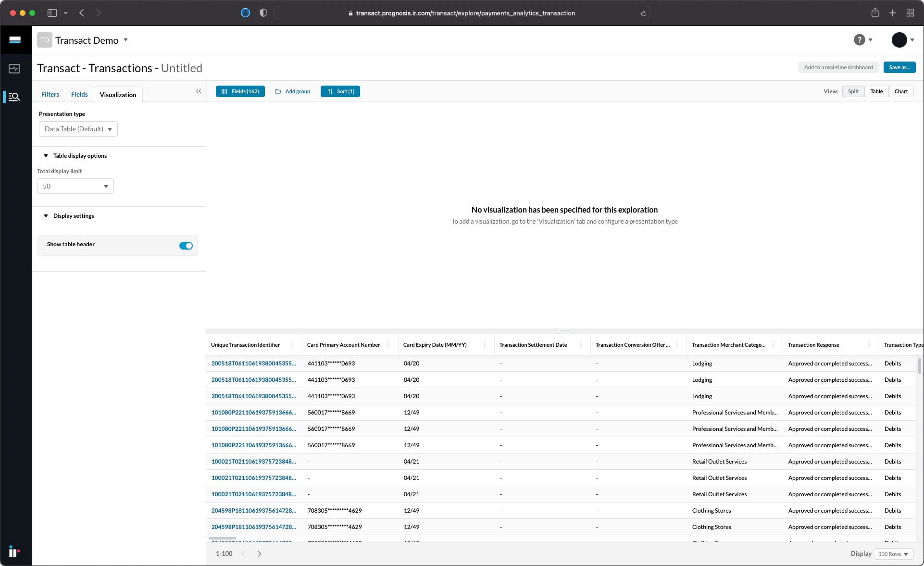
Task: Open the Presentation type dropdown
Action: point(78,129)
